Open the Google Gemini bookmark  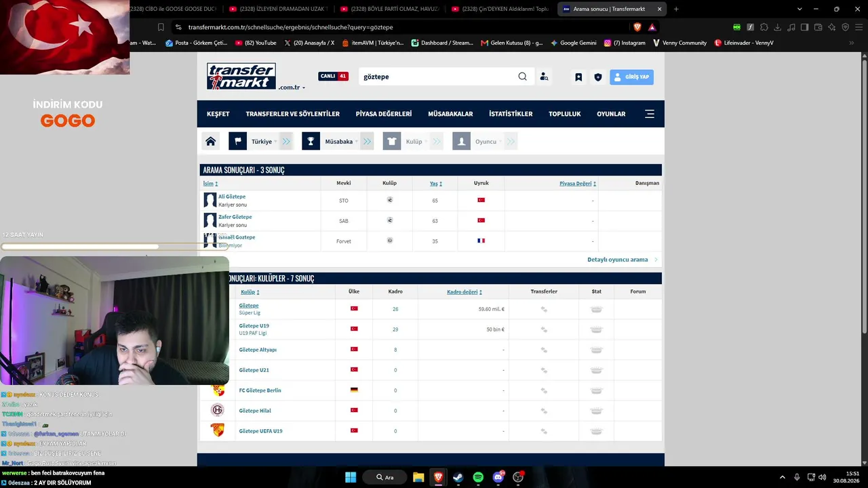(x=573, y=43)
